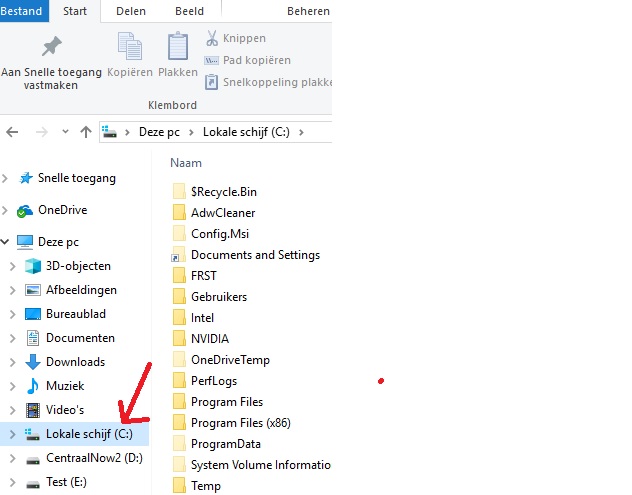Select the AdwCleaner folder
Screen dimensions: 632x495
[x=214, y=212]
